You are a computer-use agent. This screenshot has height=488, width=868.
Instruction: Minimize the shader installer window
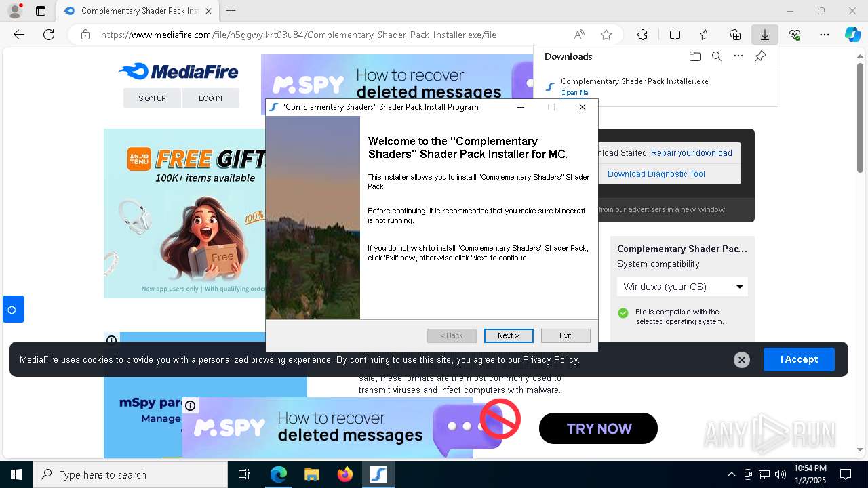click(x=521, y=107)
